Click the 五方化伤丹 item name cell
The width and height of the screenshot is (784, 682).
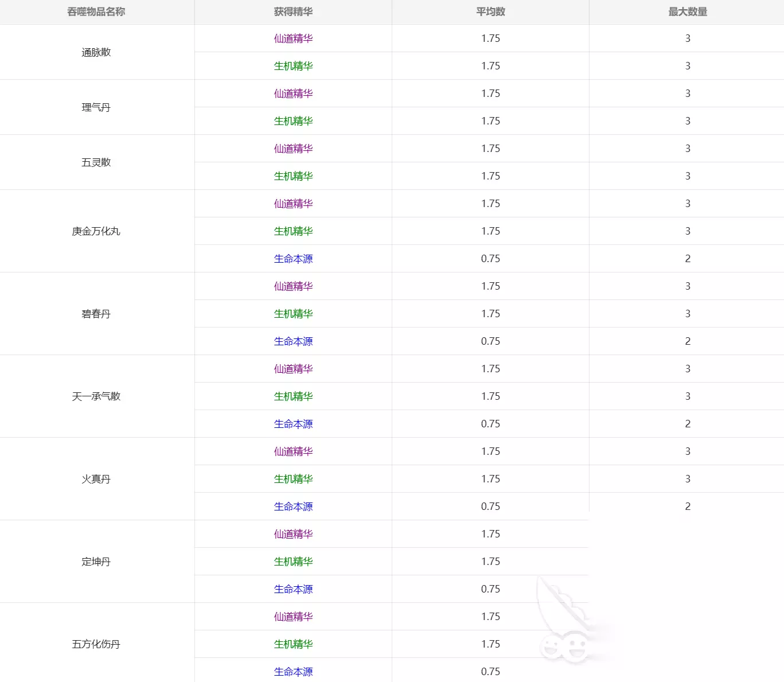click(96, 644)
